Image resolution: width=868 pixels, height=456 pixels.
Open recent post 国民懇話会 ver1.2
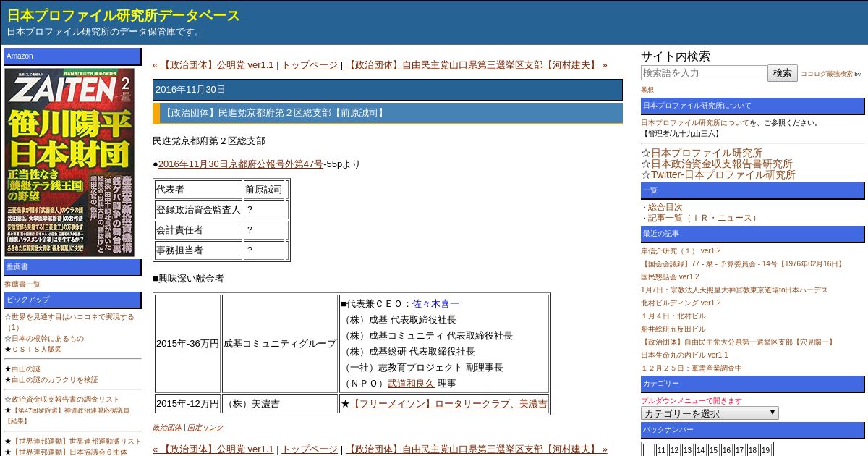670,277
